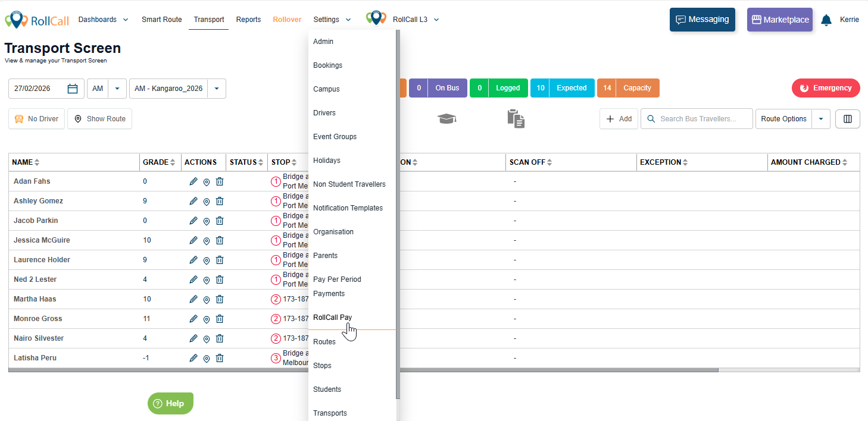Viewport: 868px width, 421px height.
Task: Edit Latisha Peru with pencil icon
Action: tap(193, 358)
